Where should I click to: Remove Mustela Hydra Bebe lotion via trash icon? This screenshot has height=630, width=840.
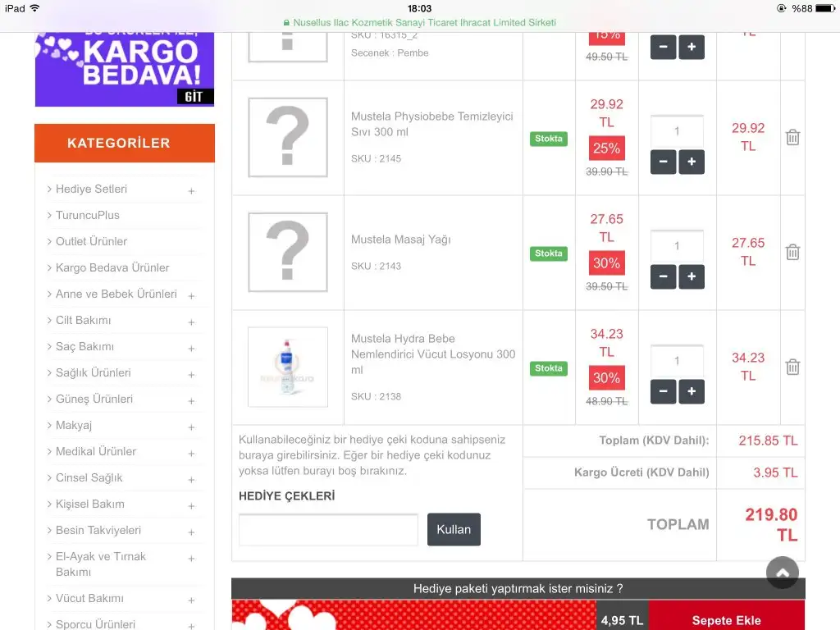793,367
